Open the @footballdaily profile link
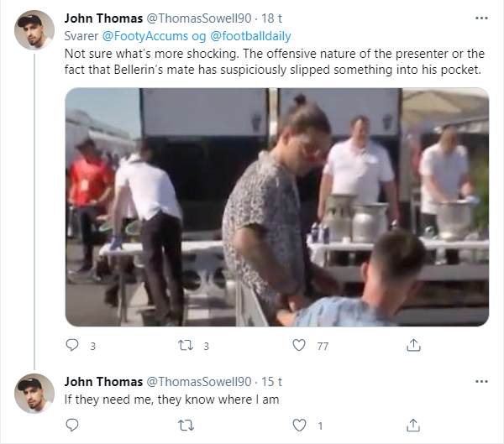 pos(250,36)
